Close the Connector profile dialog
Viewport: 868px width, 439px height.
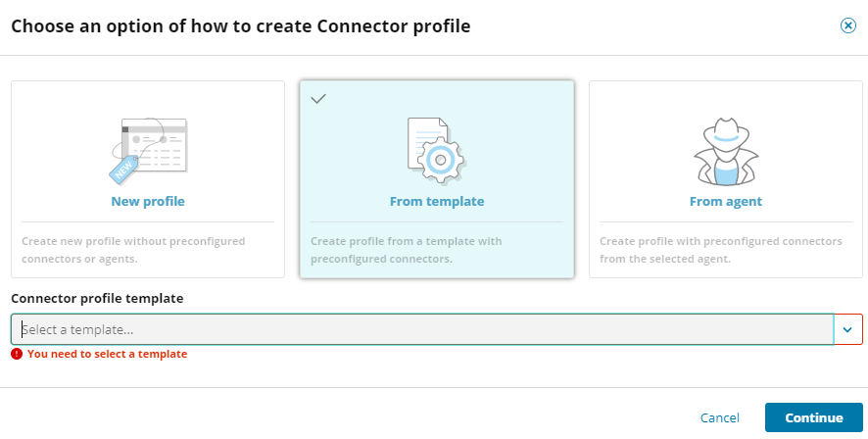pyautogui.click(x=848, y=26)
